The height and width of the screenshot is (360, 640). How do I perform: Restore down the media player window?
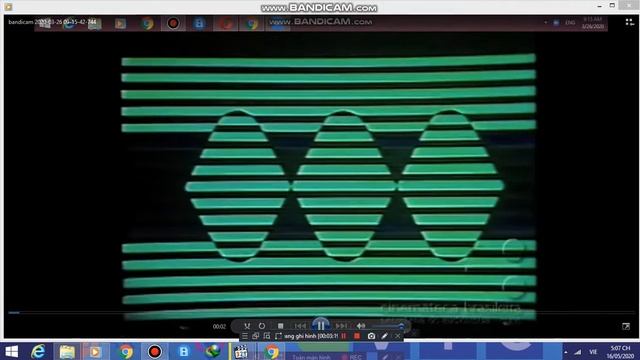click(x=612, y=6)
